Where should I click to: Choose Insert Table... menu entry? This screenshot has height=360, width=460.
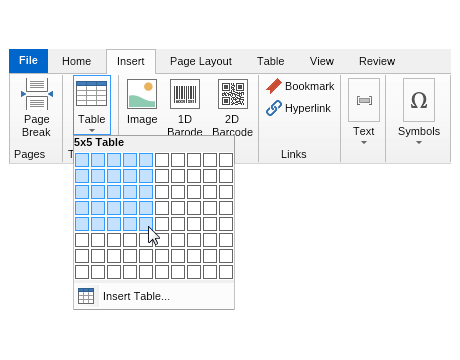pyautogui.click(x=154, y=296)
